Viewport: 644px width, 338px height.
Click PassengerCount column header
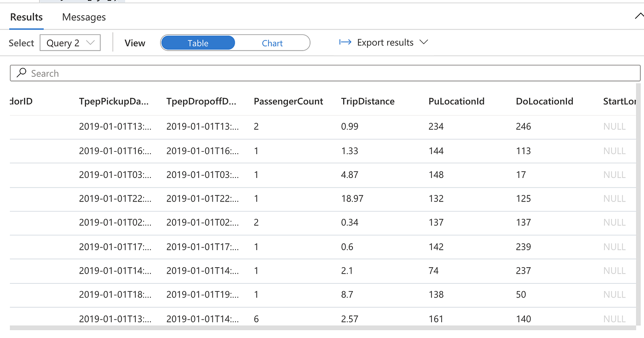coord(288,102)
